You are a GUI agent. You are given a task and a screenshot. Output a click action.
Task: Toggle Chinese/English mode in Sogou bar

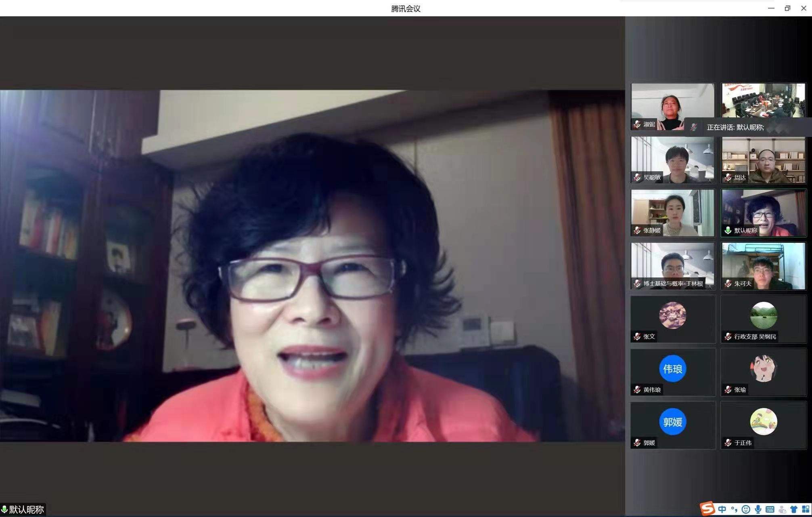(722, 509)
